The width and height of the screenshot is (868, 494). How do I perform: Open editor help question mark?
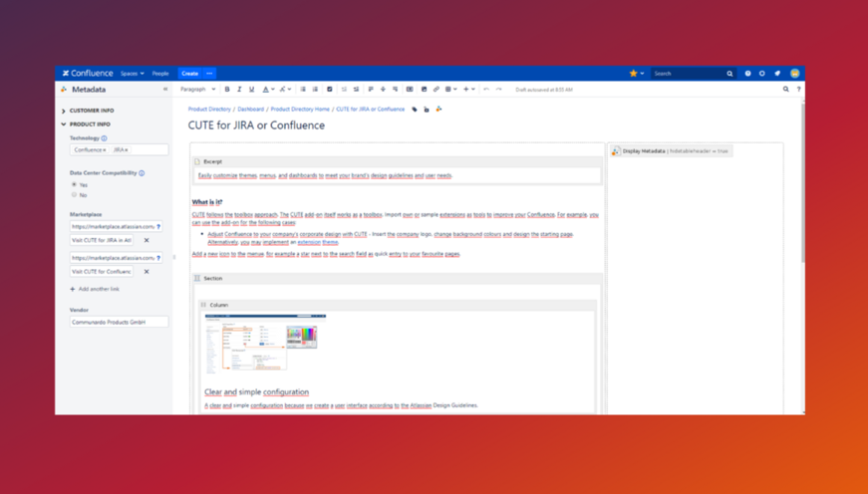pyautogui.click(x=798, y=89)
